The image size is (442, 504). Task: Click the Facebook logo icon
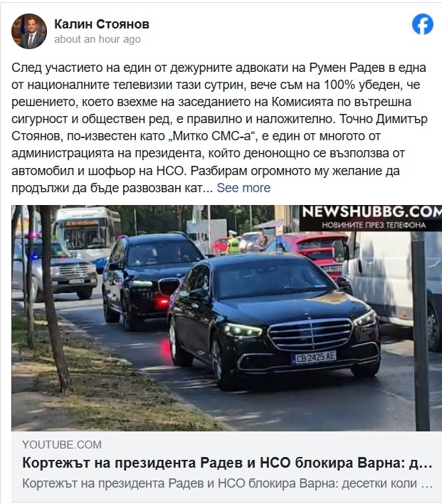pos(422,24)
